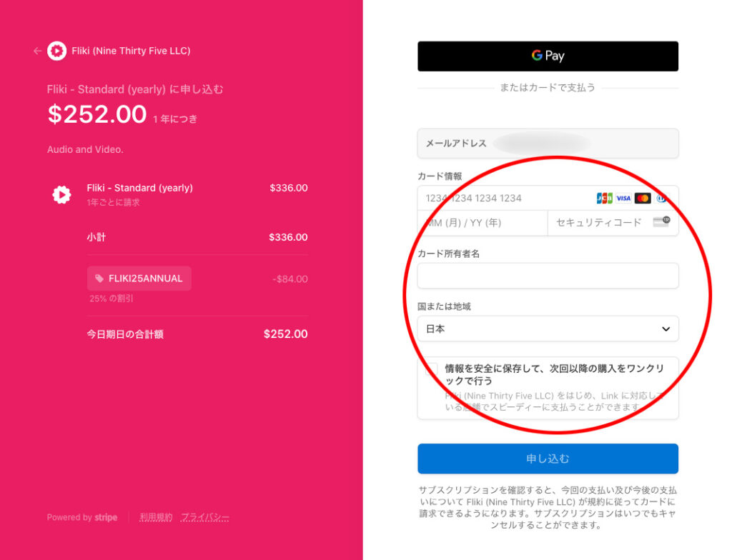Pay with the Google Pay button
The image size is (732, 560).
pos(548,56)
